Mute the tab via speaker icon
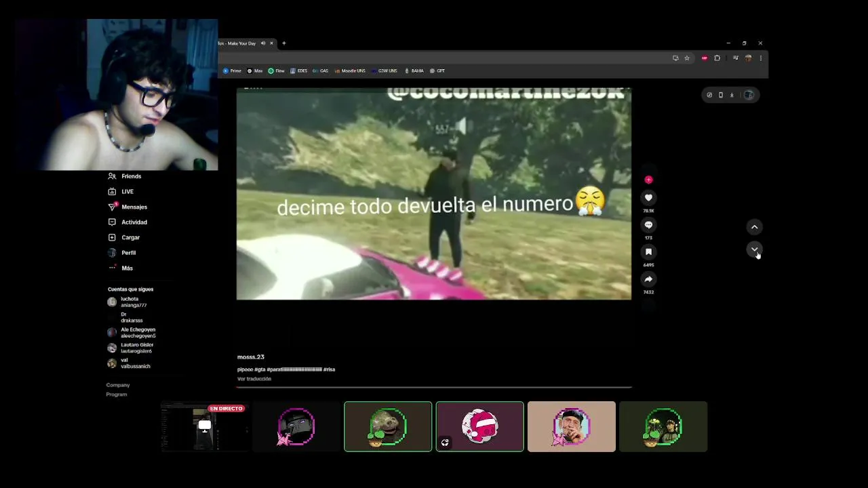868x488 pixels. (263, 43)
